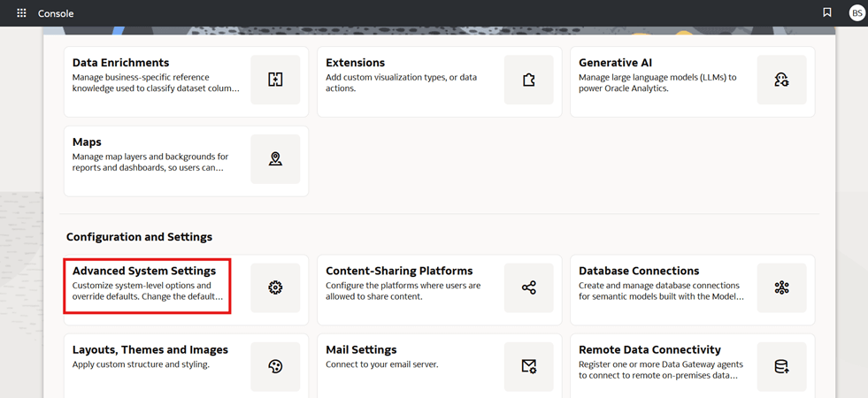
Task: Click the Remote Data Connectivity database icon
Action: point(781,366)
